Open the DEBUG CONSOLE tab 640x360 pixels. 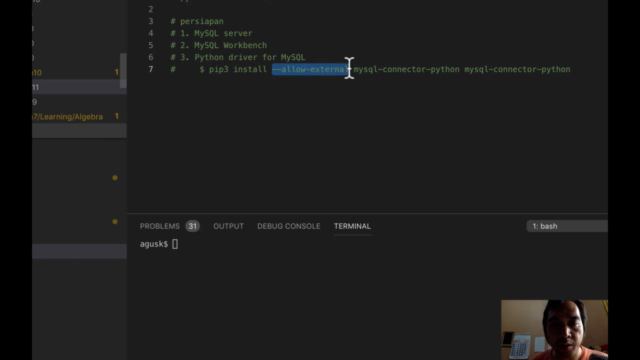[x=289, y=226]
